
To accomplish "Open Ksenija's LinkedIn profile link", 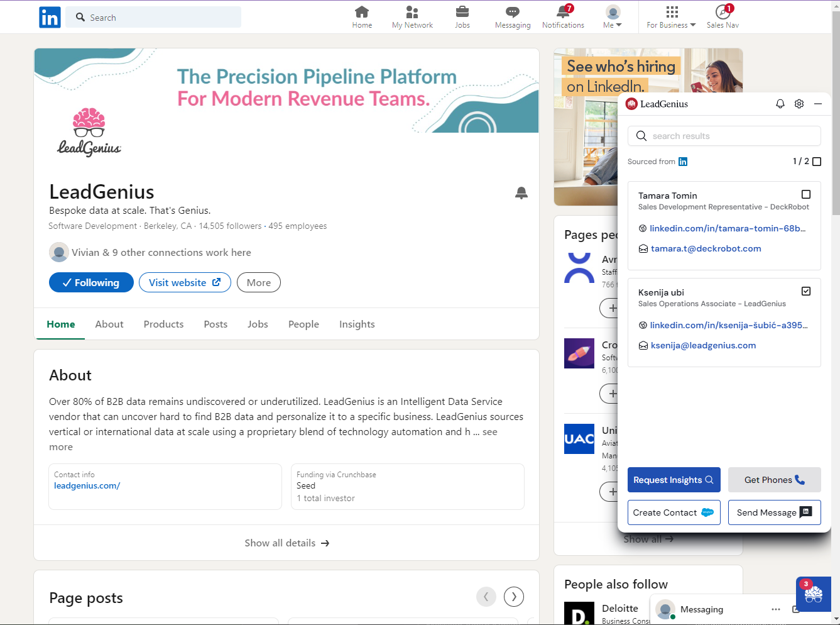I will (729, 325).
